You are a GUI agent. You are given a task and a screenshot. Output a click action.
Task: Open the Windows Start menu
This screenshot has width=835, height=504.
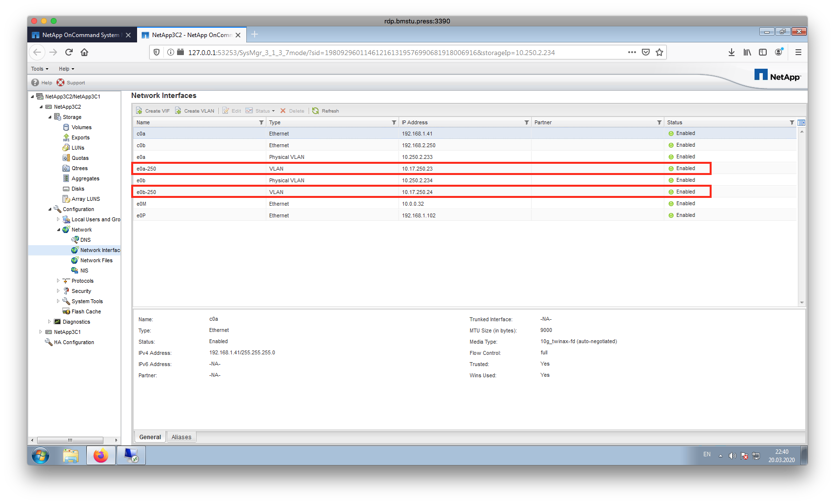(40, 456)
